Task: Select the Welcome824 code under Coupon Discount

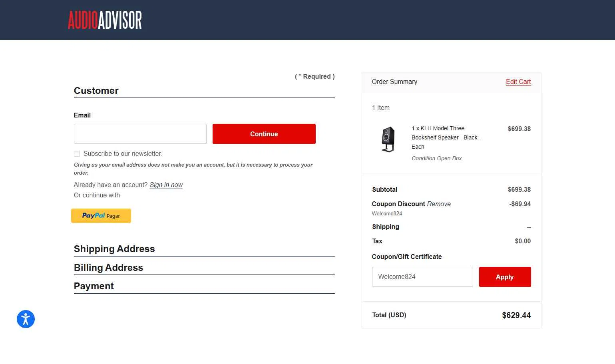Action: [x=387, y=213]
